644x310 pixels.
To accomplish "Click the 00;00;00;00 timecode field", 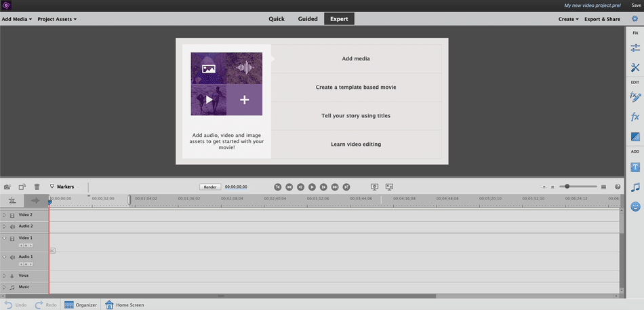I will [236, 187].
